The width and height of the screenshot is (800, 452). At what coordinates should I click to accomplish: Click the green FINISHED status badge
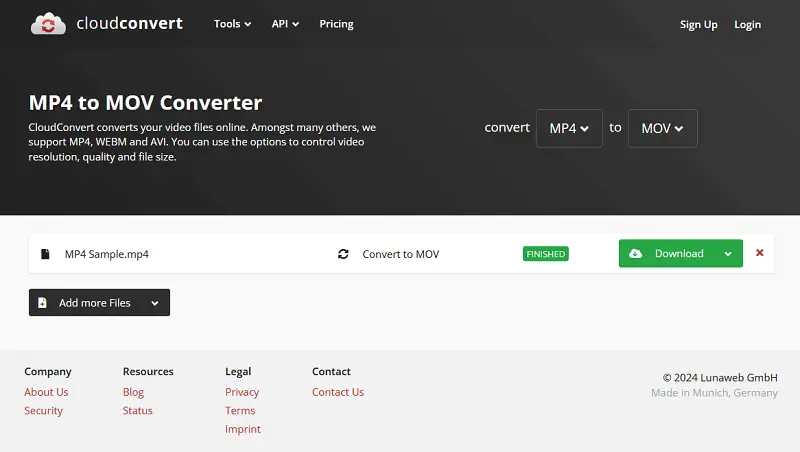(x=545, y=254)
